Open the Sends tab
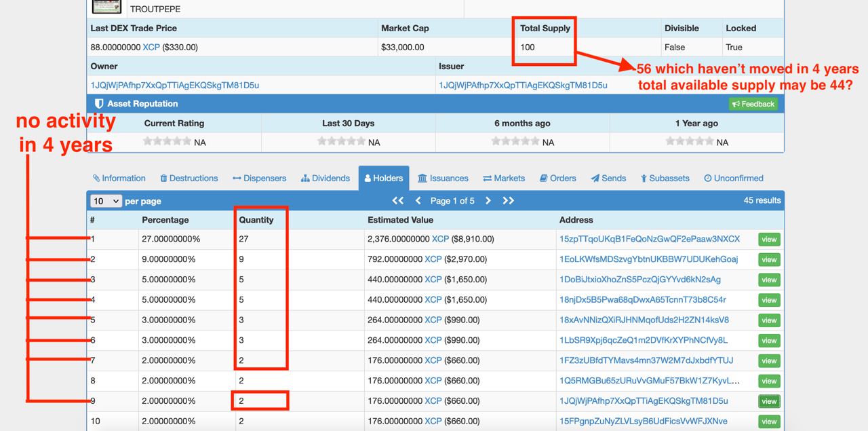Screen dimensions: 868x431 [x=608, y=179]
